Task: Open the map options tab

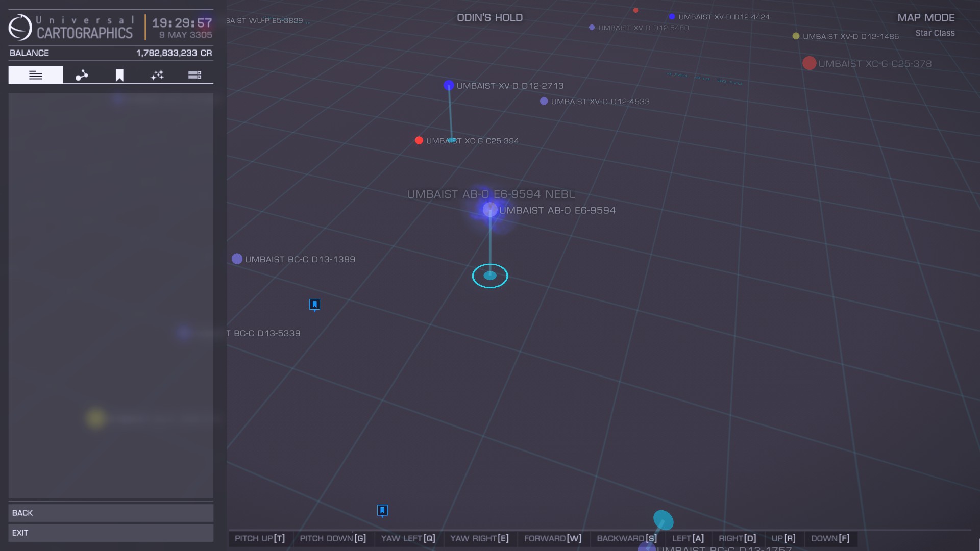Action: (x=194, y=75)
